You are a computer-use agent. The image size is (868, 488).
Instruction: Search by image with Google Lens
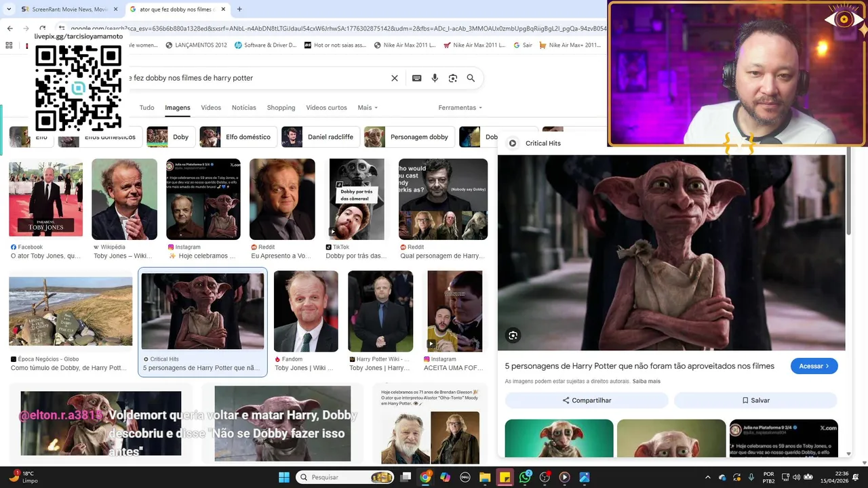tap(453, 78)
